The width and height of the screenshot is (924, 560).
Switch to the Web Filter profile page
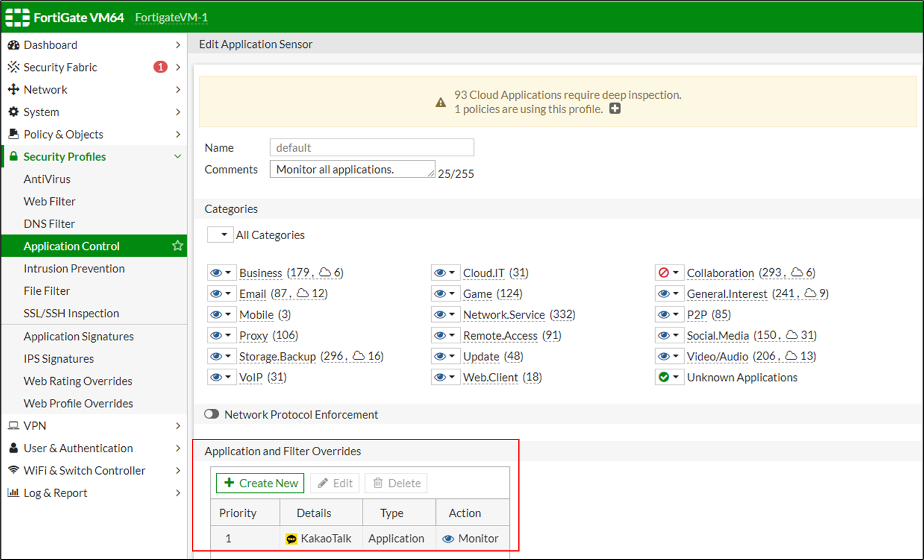point(49,201)
